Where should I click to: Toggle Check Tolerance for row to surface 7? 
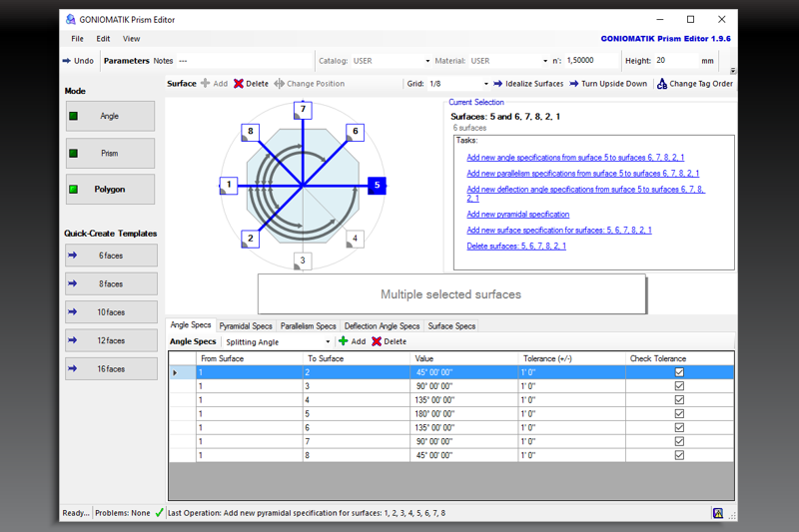click(x=679, y=441)
